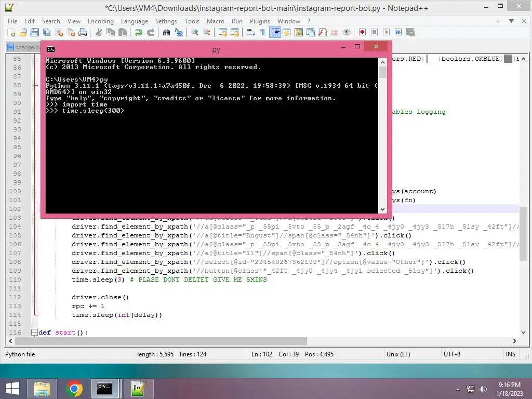The height and width of the screenshot is (399, 532).
Task: Collapse def start() fold at line 116
Action: pos(34,332)
